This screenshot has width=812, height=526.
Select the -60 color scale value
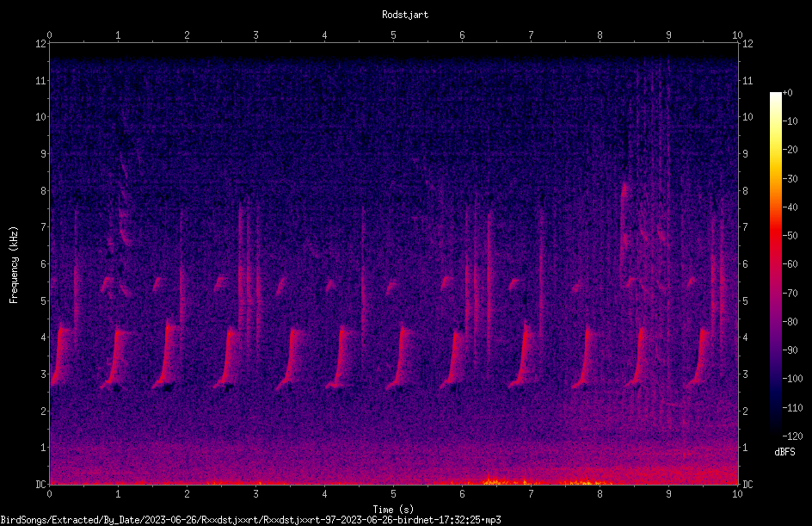coord(790,264)
